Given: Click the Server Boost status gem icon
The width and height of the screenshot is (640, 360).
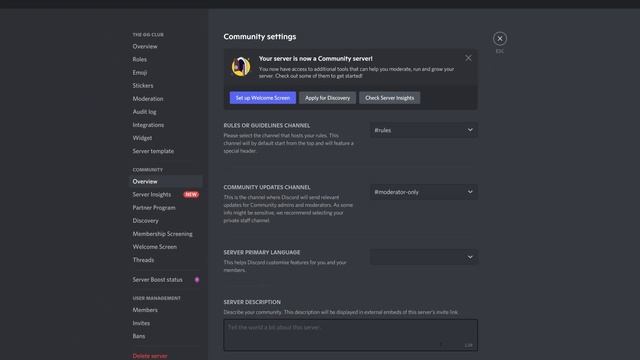Looking at the screenshot, I should (197, 280).
